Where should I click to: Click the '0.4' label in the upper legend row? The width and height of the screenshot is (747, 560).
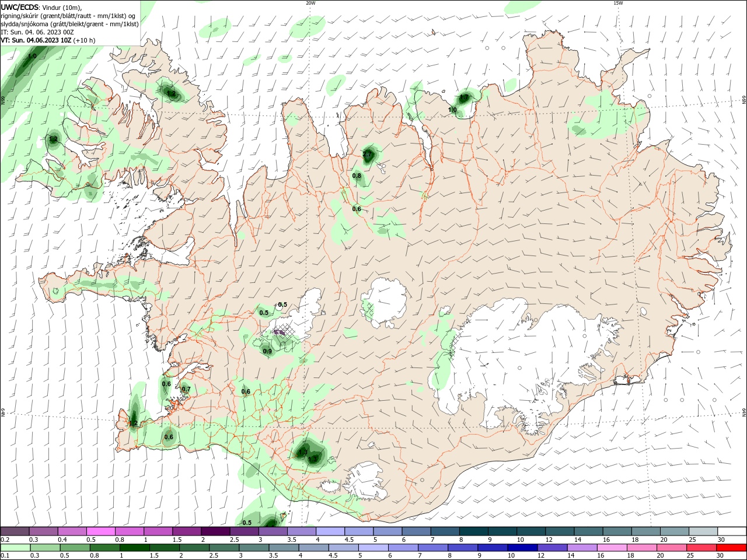pos(62,540)
